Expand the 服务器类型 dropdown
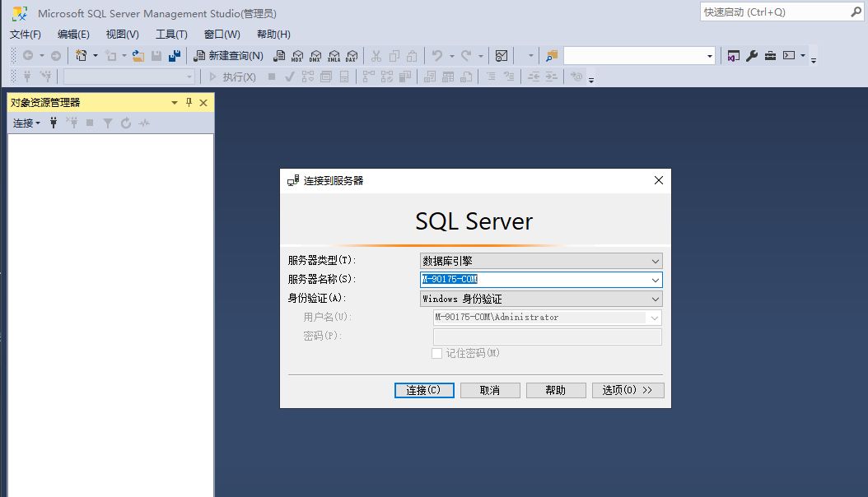Screen dimensions: 868x497 point(656,261)
